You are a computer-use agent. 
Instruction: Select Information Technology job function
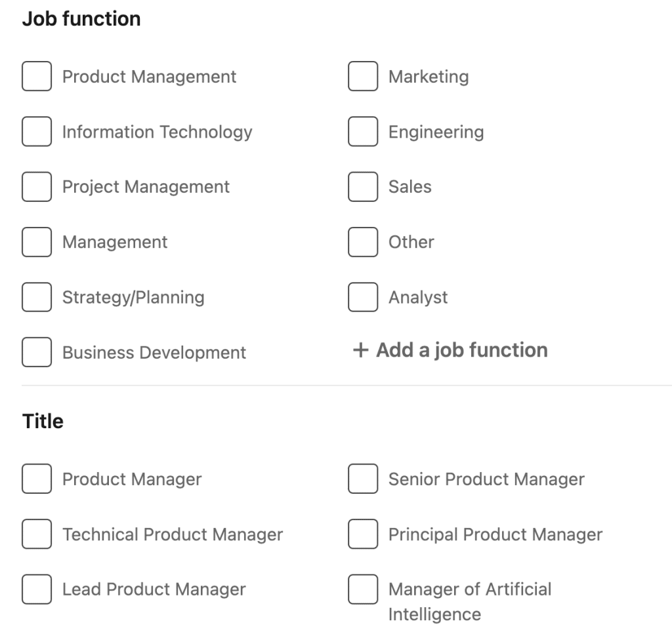(x=37, y=132)
